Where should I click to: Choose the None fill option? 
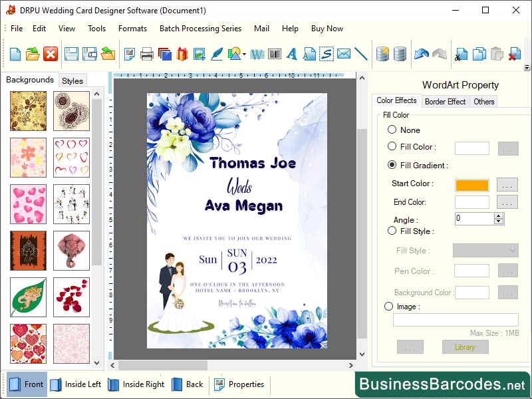[392, 130]
